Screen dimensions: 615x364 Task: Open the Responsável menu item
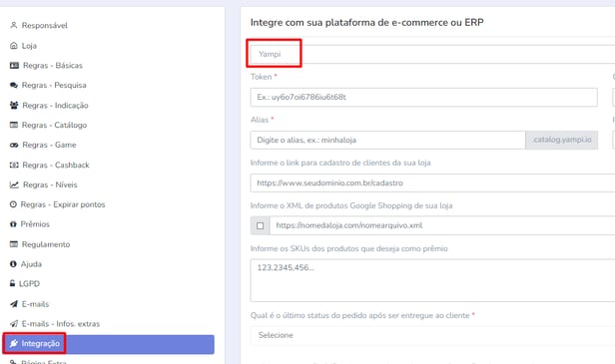click(44, 26)
